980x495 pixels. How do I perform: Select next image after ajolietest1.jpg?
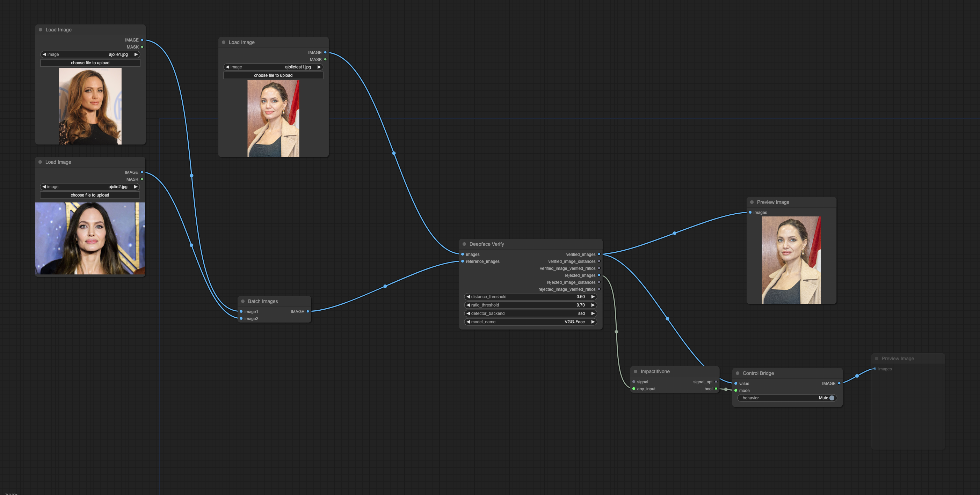pyautogui.click(x=319, y=67)
